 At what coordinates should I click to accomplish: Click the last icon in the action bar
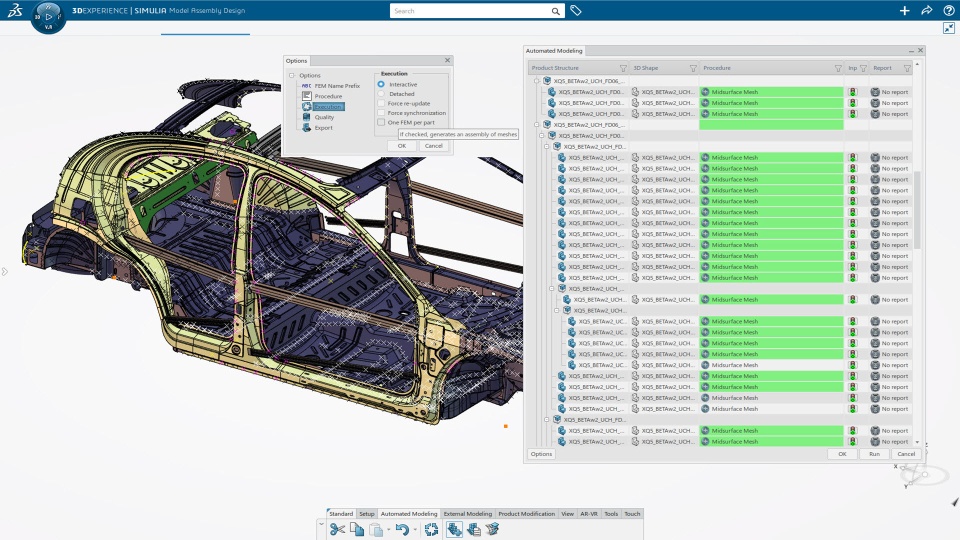coord(492,530)
